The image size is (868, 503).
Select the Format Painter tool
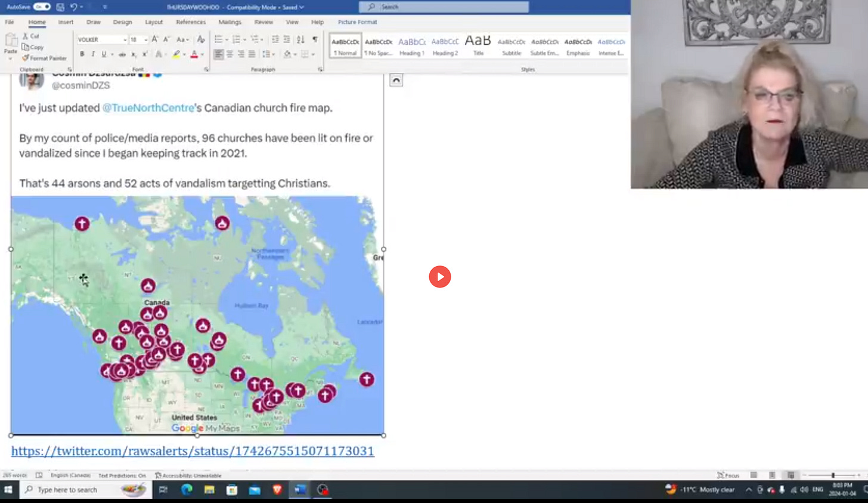pos(44,58)
